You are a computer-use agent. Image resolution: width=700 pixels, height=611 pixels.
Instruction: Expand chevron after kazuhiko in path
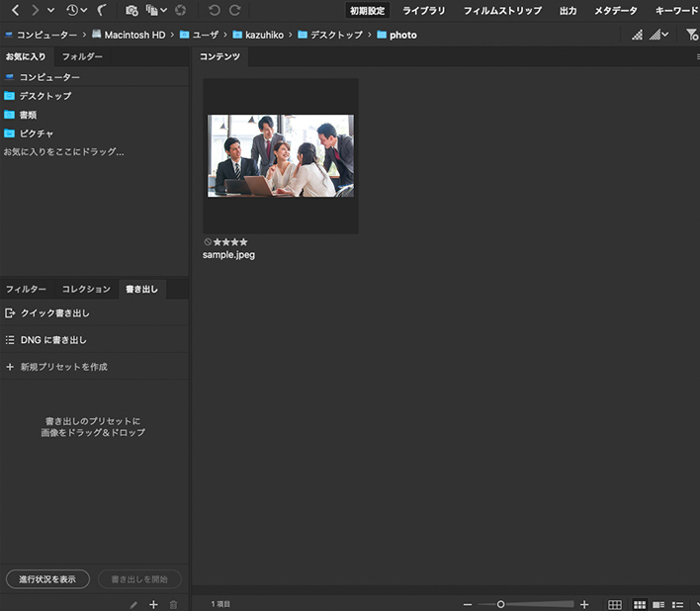[290, 35]
